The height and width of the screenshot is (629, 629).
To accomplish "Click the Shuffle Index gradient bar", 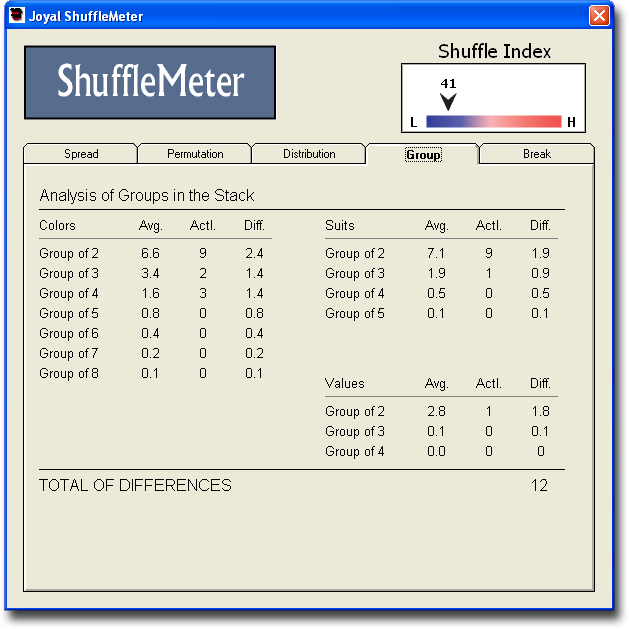I will coord(493,122).
